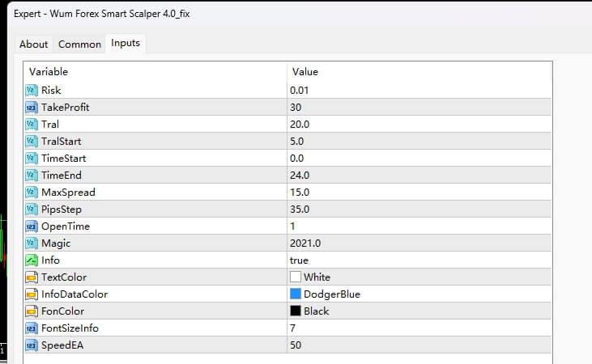This screenshot has width=592, height=364.
Task: Click the Tral row icon
Action: 32,124
